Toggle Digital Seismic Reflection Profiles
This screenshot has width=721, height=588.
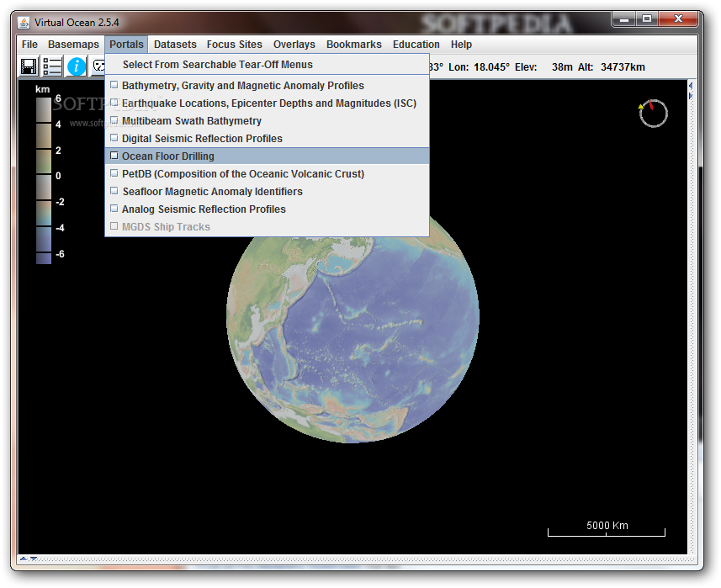114,138
